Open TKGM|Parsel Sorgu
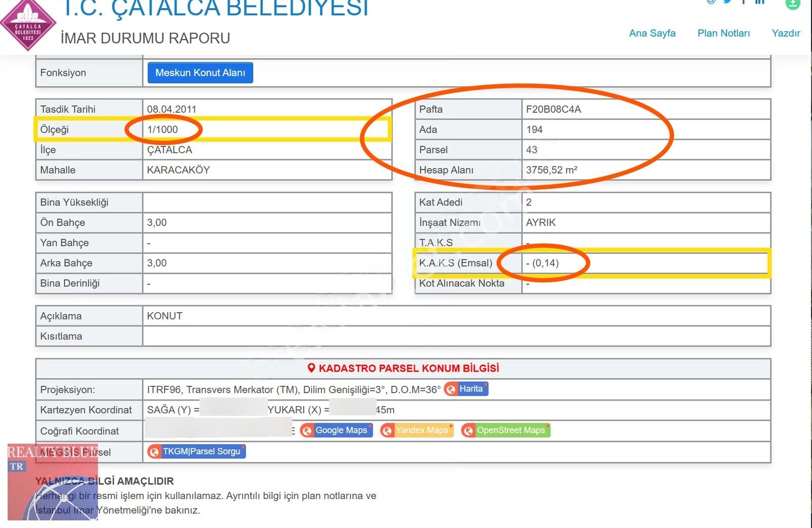This screenshot has width=812, height=528. 200,452
